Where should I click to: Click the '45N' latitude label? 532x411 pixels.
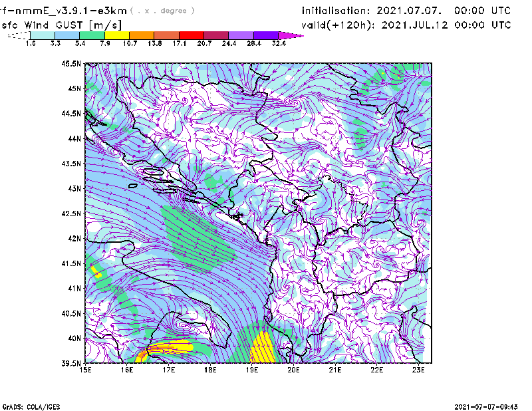[74, 88]
